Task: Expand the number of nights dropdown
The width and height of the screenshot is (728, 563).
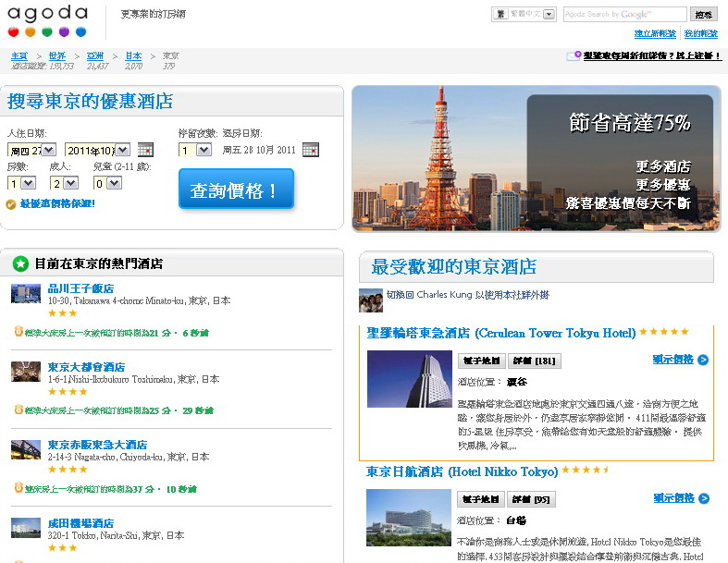Action: tap(195, 150)
